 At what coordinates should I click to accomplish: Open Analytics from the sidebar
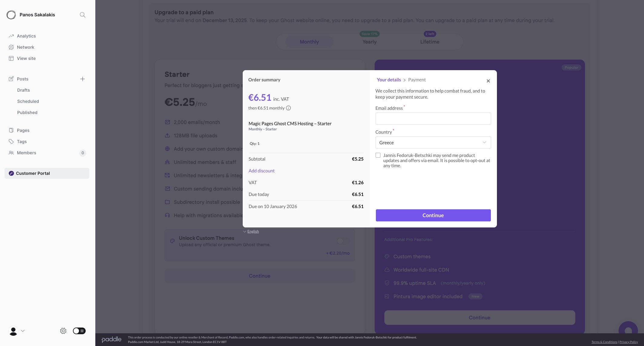(26, 36)
